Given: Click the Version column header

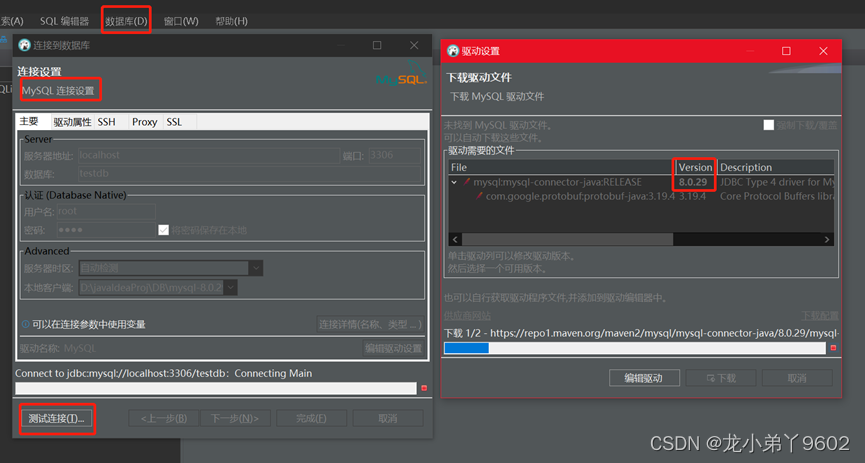Looking at the screenshot, I should coord(695,167).
